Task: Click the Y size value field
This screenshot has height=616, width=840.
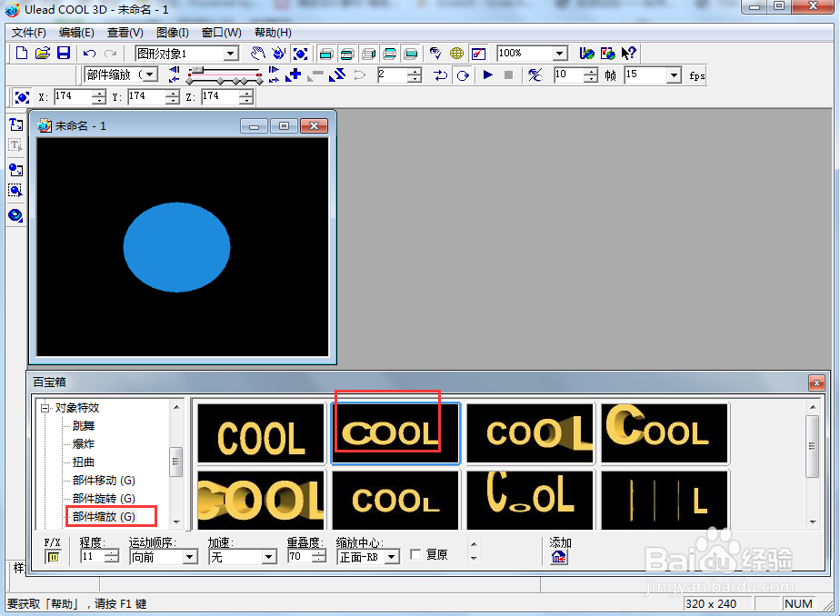Action: click(x=148, y=97)
